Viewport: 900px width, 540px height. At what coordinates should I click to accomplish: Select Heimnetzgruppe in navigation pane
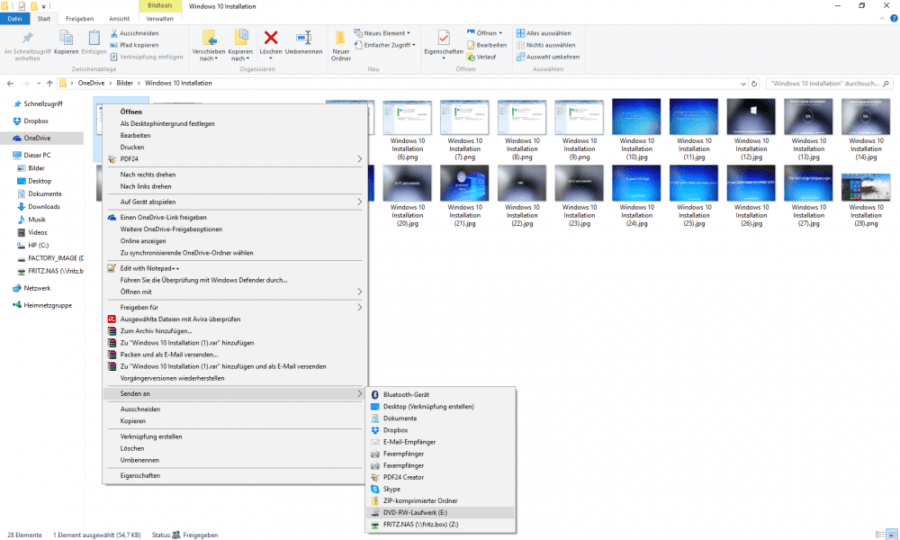click(x=42, y=305)
